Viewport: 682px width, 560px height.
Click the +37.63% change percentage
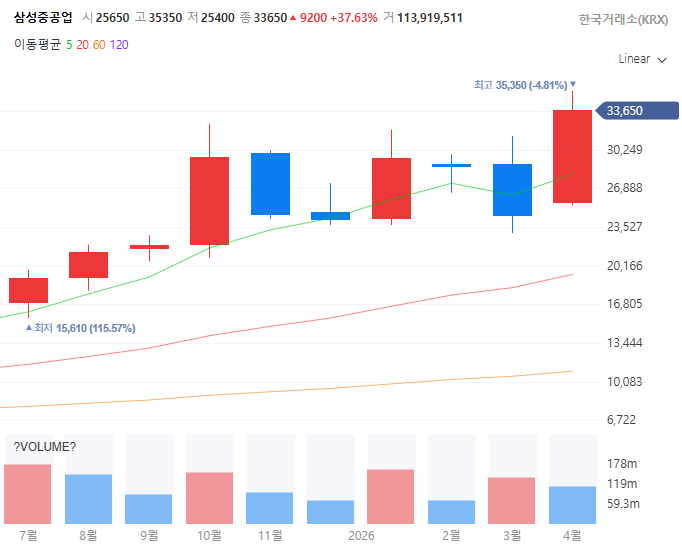click(x=354, y=18)
